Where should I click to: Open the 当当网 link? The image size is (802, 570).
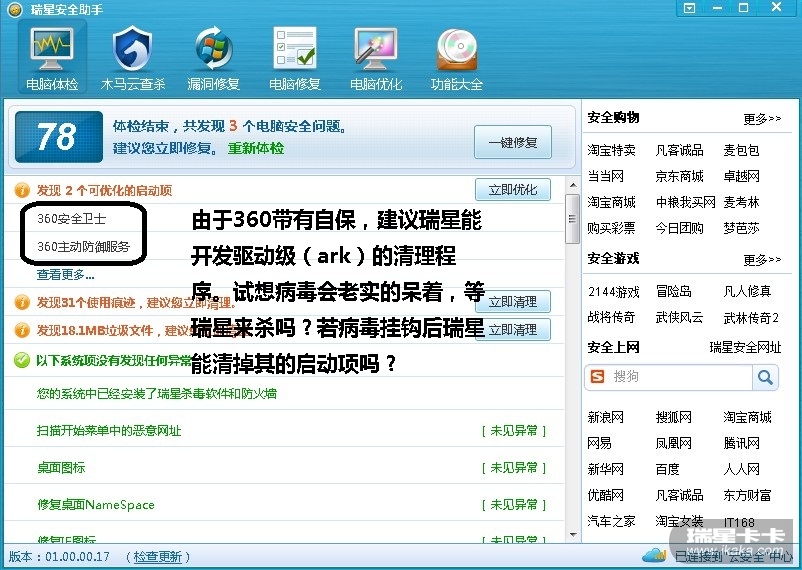point(606,177)
